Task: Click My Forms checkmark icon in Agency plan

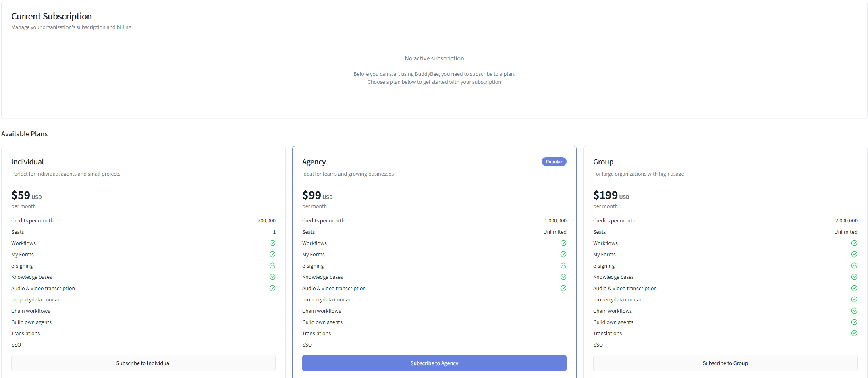Action: 563,254
